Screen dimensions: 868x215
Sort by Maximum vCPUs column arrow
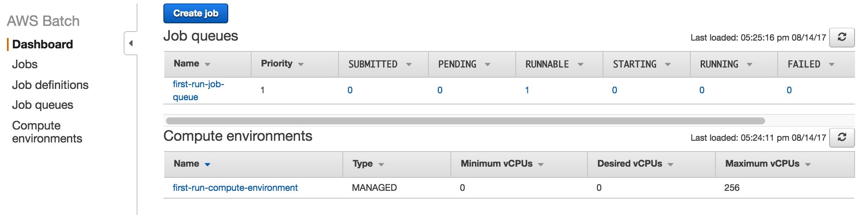click(x=808, y=164)
